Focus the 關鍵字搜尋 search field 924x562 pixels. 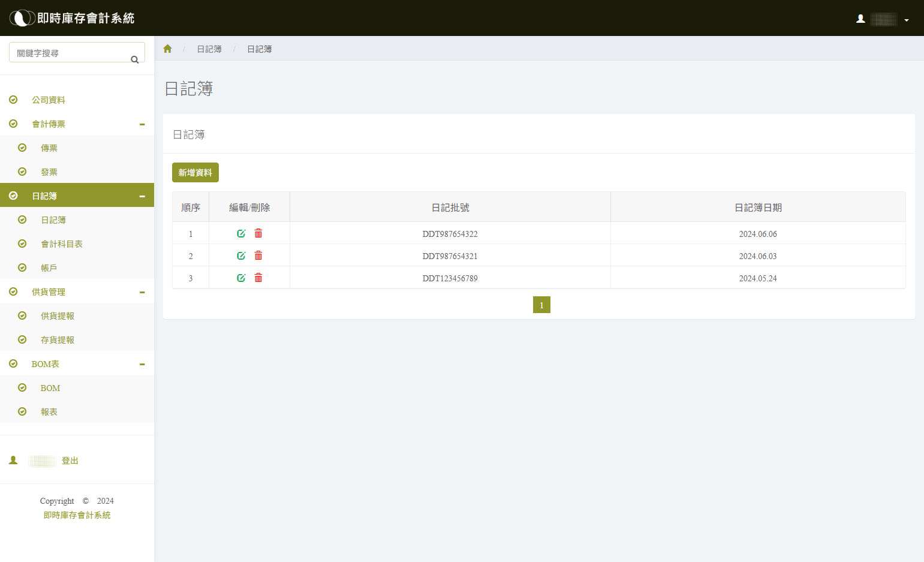[77, 52]
